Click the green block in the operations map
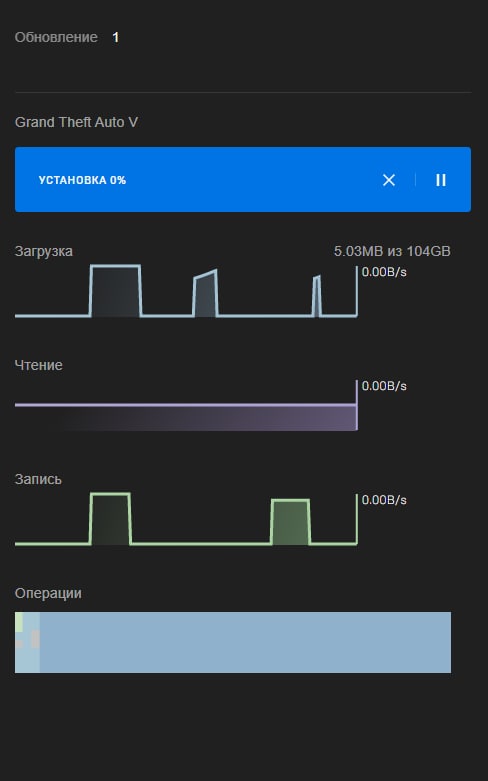This screenshot has width=488, height=781. click(x=19, y=622)
